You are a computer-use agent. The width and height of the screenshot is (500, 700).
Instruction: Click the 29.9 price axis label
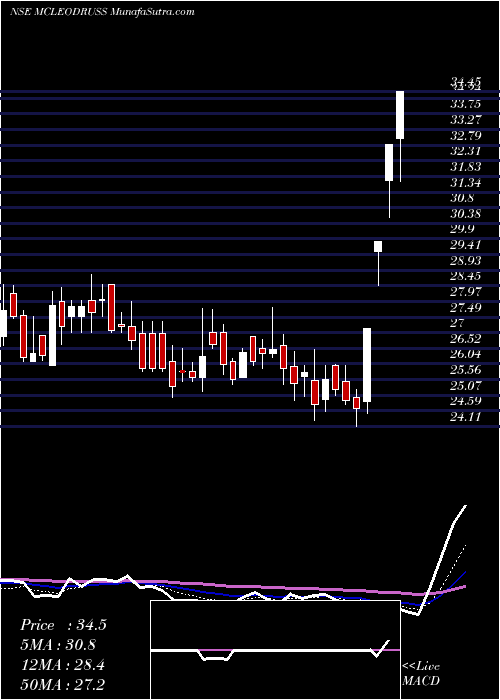click(x=462, y=229)
